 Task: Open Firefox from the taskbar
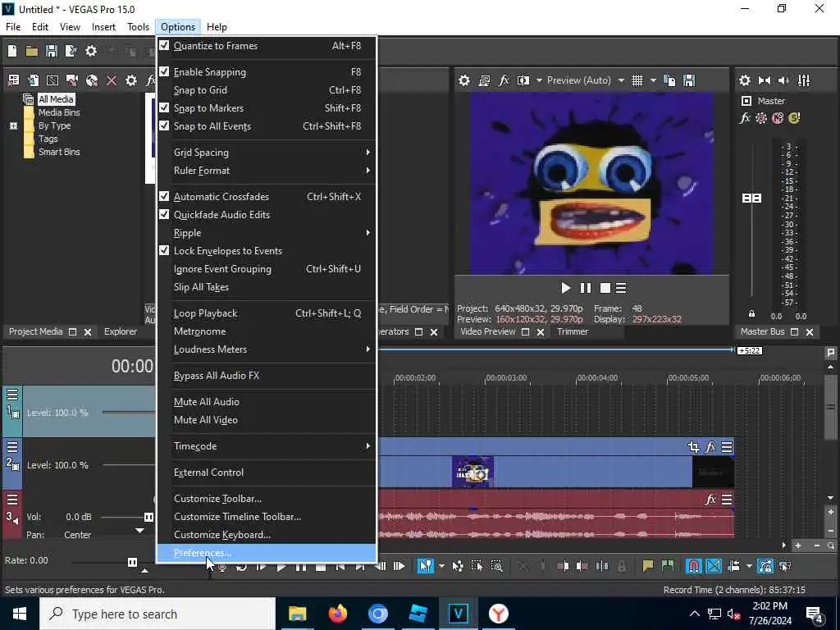[337, 614]
